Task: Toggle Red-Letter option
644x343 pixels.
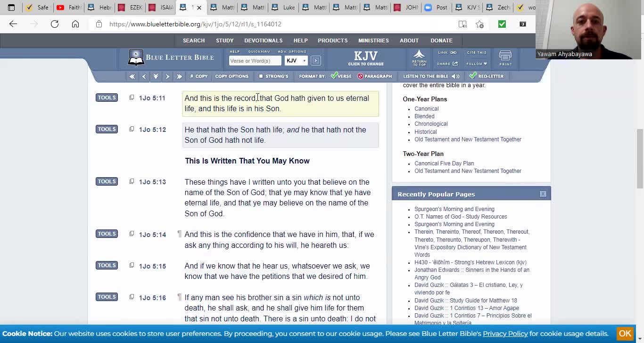Action: [x=486, y=76]
